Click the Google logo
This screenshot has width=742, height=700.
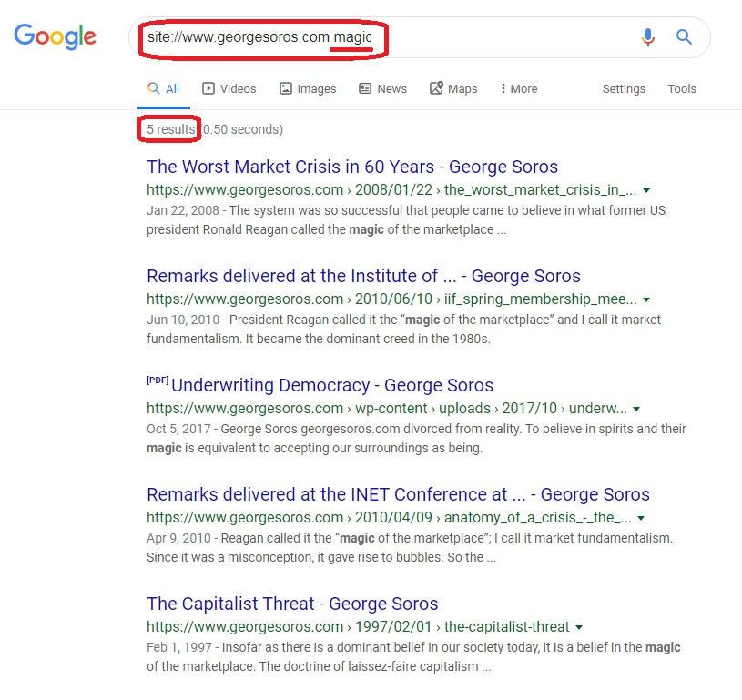(55, 37)
